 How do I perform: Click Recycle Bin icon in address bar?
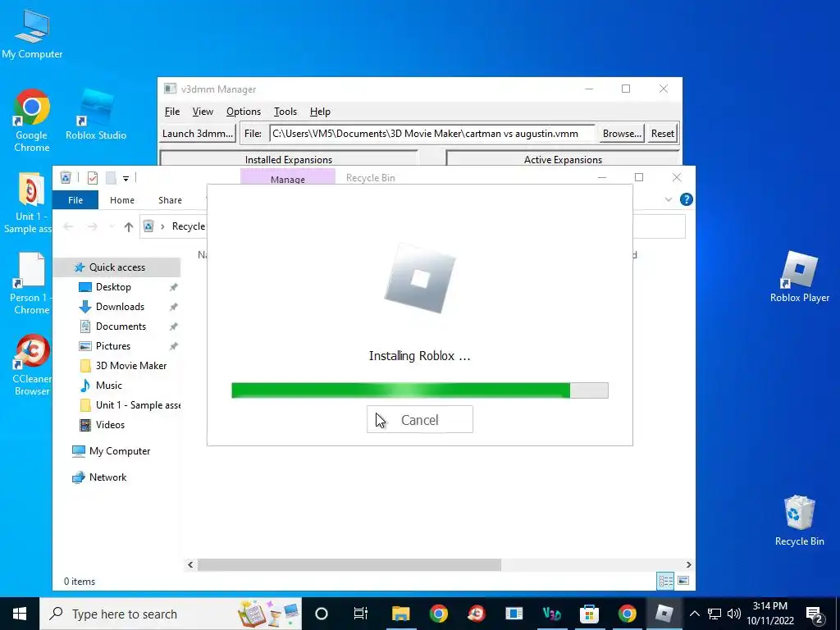[148, 226]
